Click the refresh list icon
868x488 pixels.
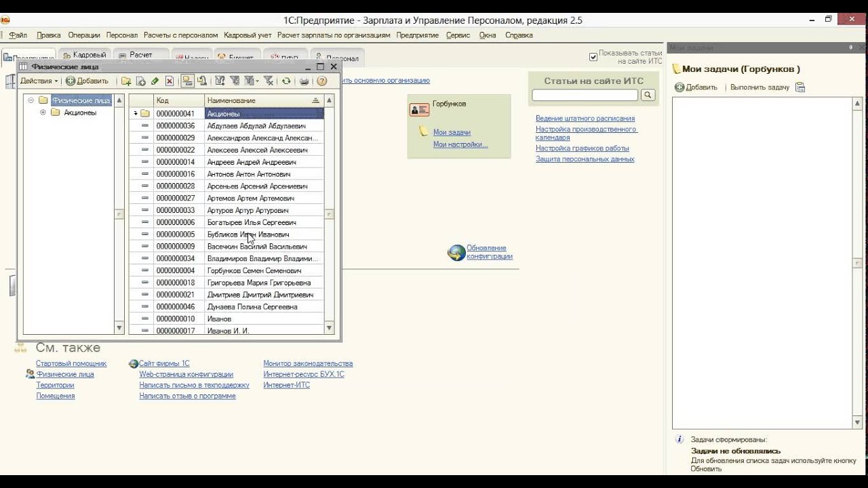coord(286,81)
